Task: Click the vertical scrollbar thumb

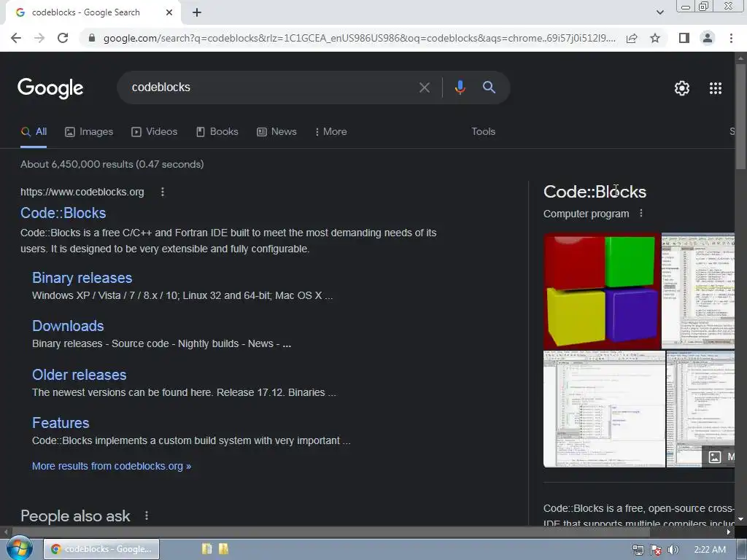Action: tap(740, 116)
